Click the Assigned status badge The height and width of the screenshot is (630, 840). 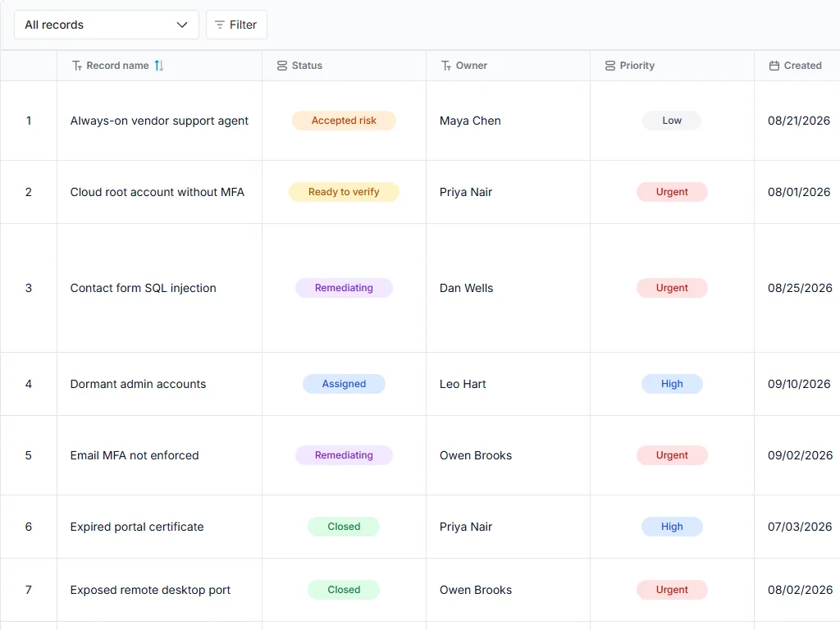click(x=344, y=384)
